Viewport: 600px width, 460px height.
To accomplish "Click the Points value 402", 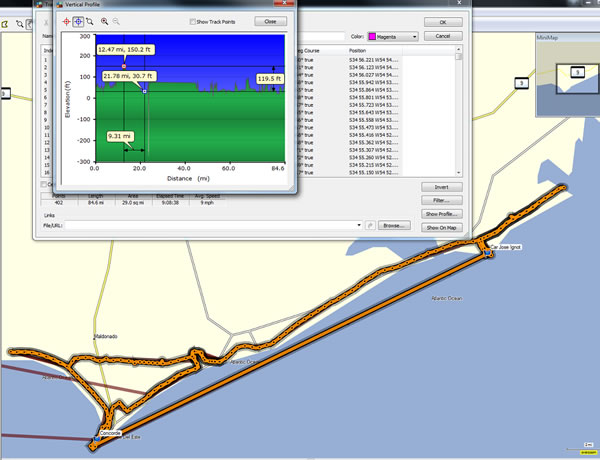I will pos(59,203).
